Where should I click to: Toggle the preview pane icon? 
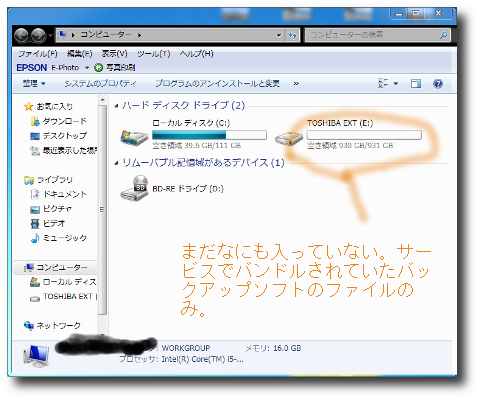[416, 84]
